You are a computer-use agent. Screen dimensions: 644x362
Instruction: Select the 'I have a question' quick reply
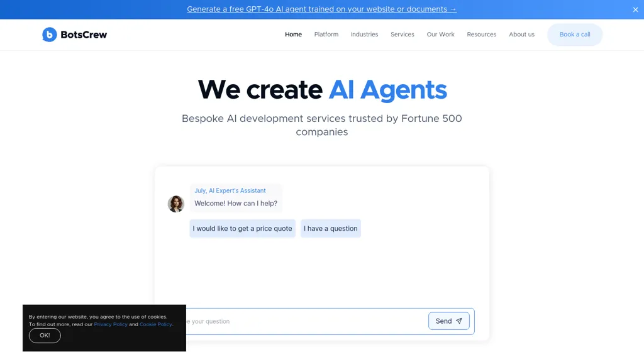(331, 228)
